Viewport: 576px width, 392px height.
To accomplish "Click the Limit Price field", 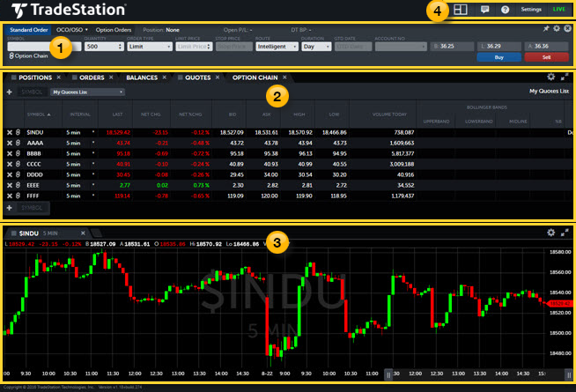I will [194, 47].
